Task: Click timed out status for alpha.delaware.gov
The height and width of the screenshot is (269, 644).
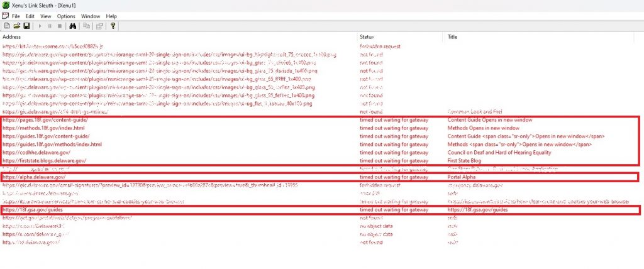Action: (394, 177)
